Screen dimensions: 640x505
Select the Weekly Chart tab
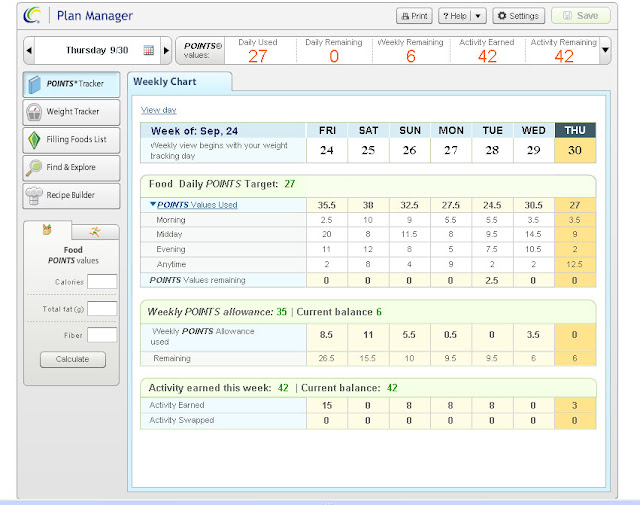(180, 82)
